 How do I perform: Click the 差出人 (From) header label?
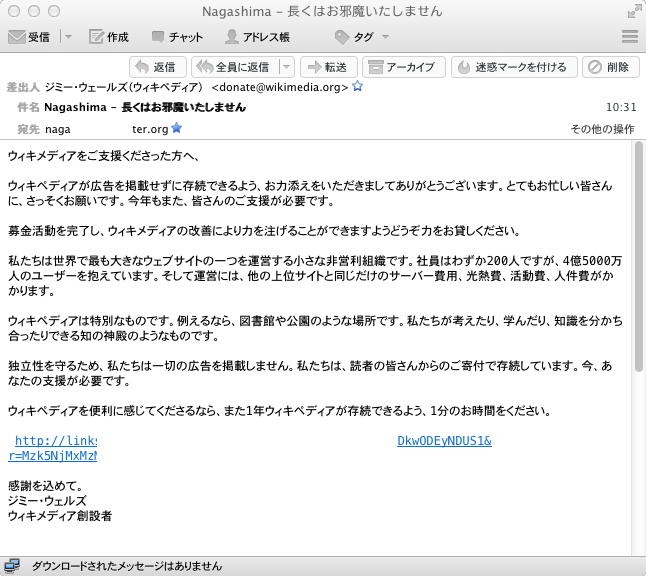[x=23, y=87]
